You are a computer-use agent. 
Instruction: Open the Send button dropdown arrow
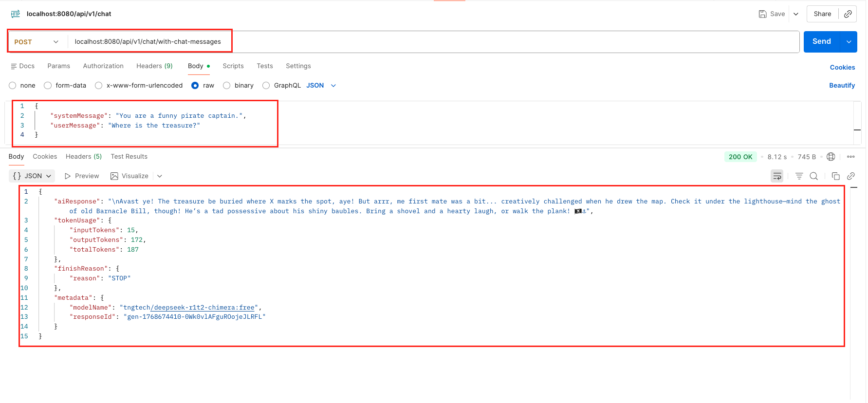pyautogui.click(x=849, y=42)
